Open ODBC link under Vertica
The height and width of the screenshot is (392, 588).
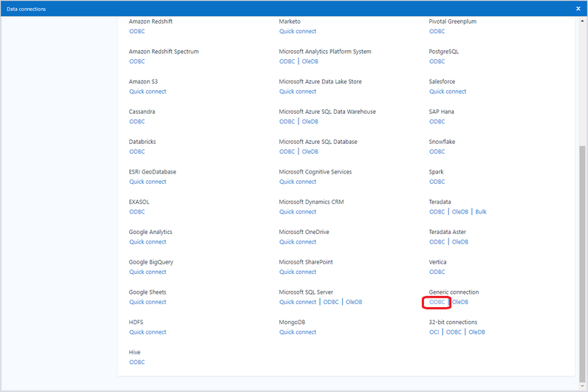click(x=437, y=272)
